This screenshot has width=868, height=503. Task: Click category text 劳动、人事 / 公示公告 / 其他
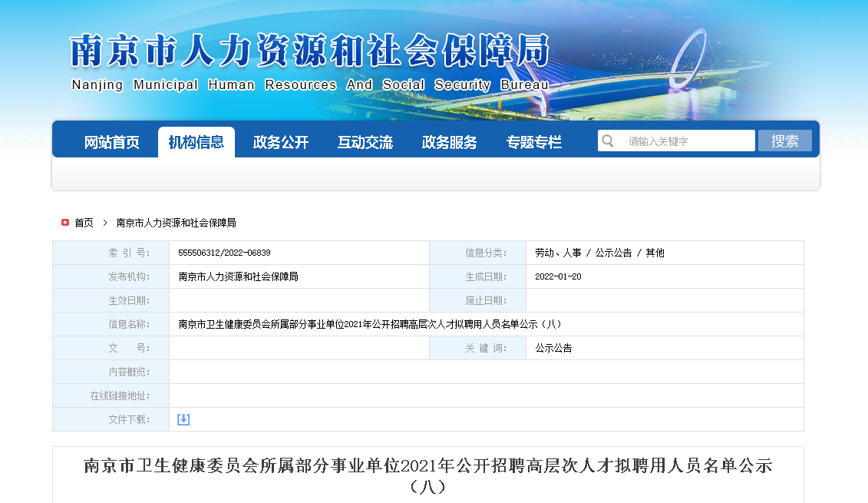point(599,253)
